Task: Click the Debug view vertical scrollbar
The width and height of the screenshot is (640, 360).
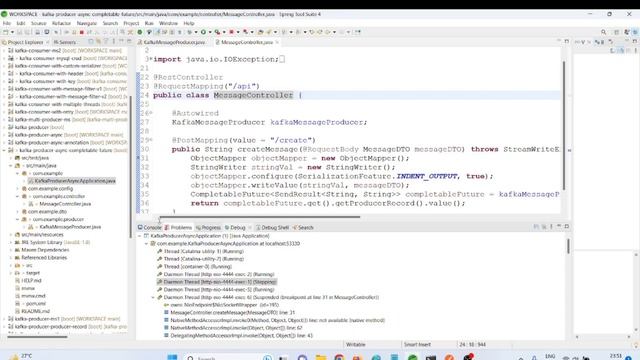Action: (568, 246)
